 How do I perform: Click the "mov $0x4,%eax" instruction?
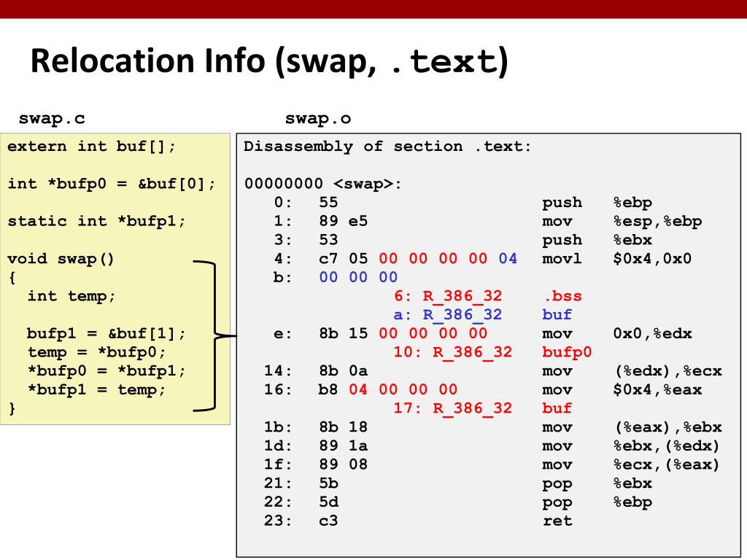coord(622,389)
